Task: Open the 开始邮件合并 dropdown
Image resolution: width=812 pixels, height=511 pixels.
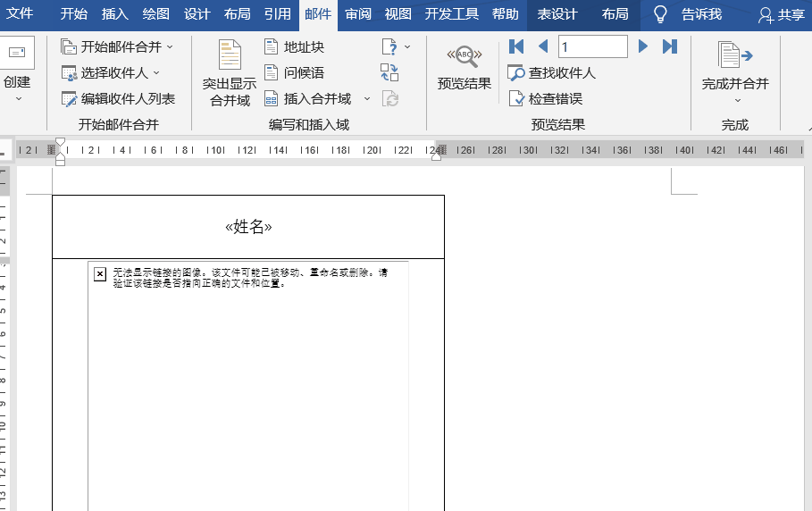Action: coord(116,46)
